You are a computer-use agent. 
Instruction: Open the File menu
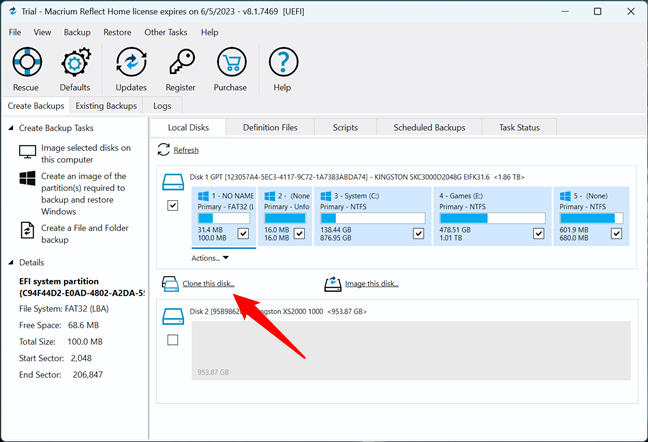pos(15,32)
